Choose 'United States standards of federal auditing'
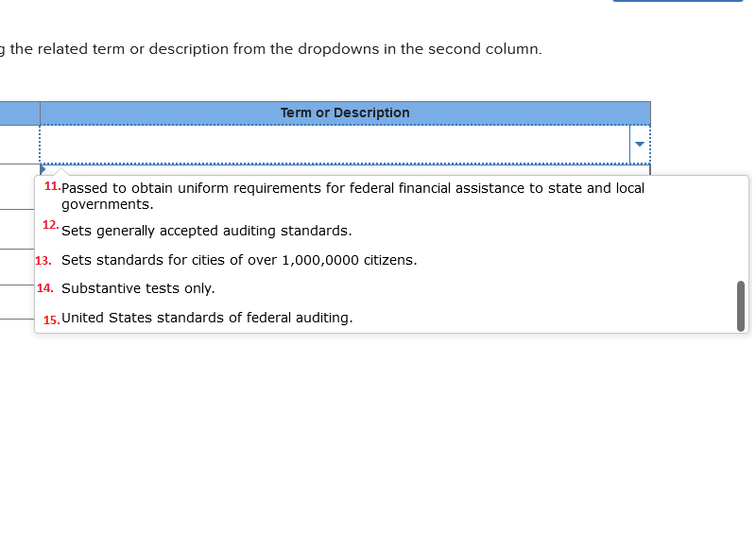This screenshot has width=756, height=536. click(x=207, y=318)
